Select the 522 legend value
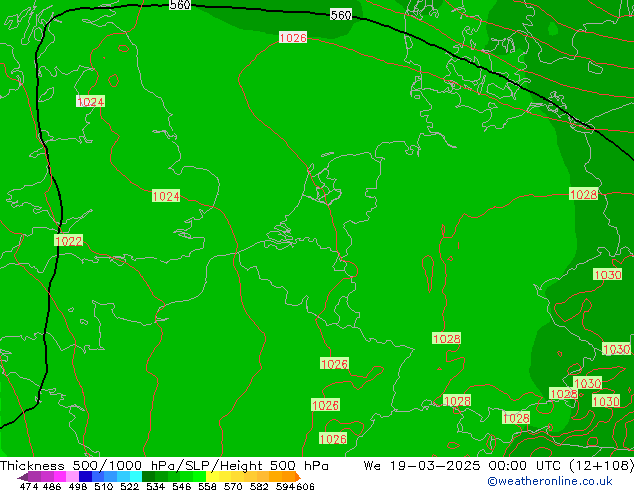The image size is (634, 490). pos(129,486)
